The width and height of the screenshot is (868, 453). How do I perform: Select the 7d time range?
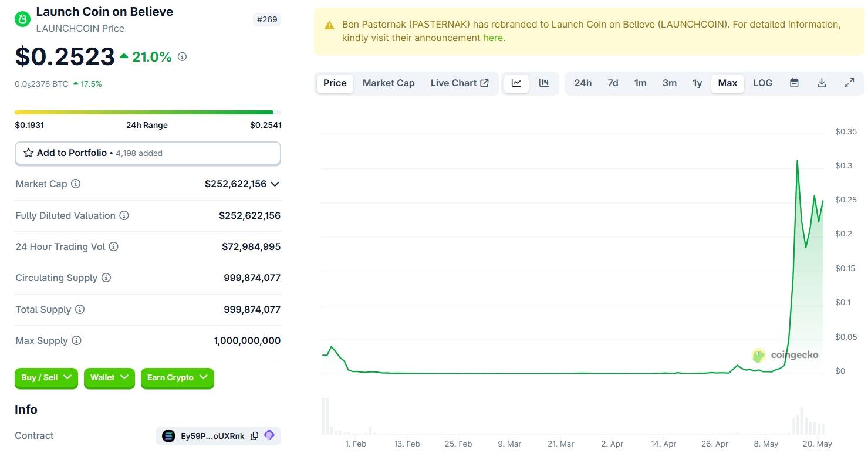[613, 83]
